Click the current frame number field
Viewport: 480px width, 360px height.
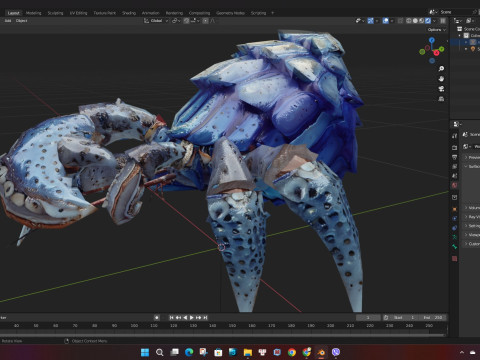(x=368, y=317)
